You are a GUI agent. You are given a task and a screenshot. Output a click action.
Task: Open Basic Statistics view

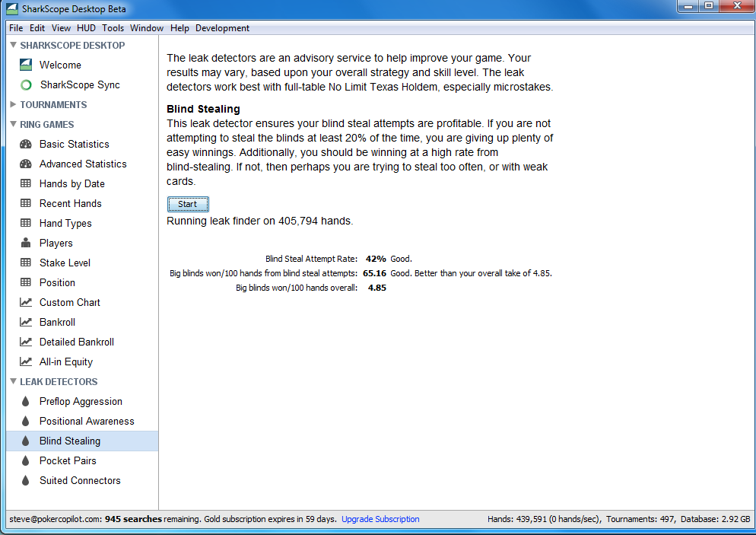coord(75,145)
